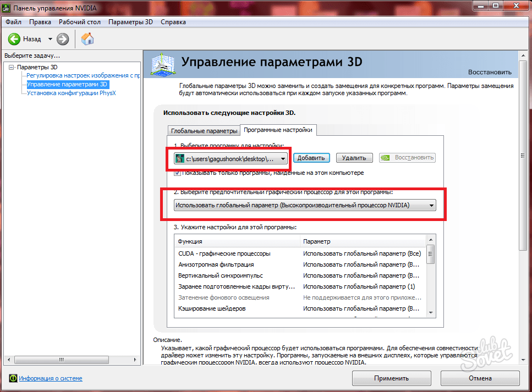Open the Информация о системе link
Image resolution: width=532 pixels, height=392 pixels.
(51, 378)
